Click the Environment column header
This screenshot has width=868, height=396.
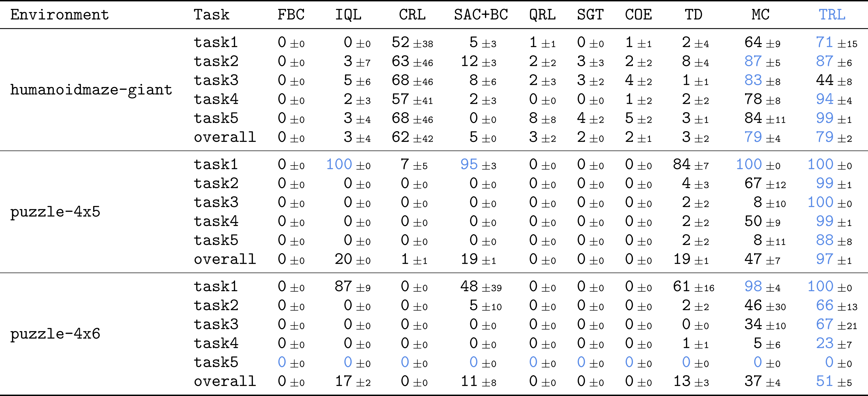(x=60, y=15)
